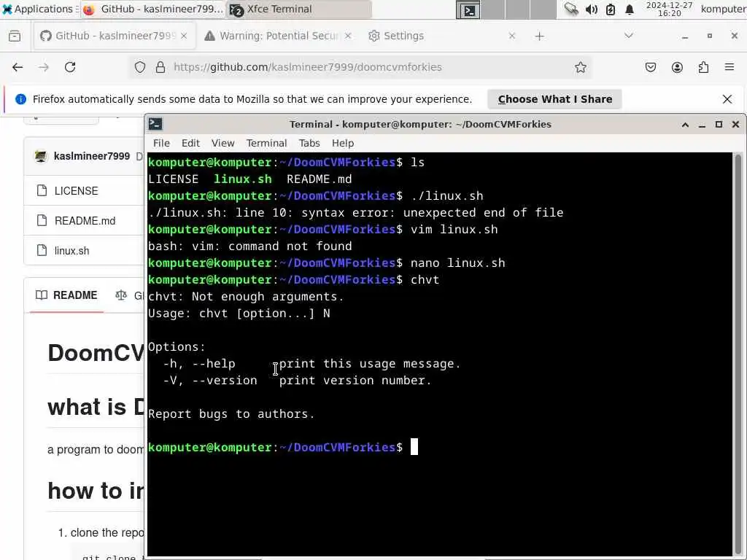Open the terminal View menu
Screen dimensions: 747x560
tap(223, 144)
